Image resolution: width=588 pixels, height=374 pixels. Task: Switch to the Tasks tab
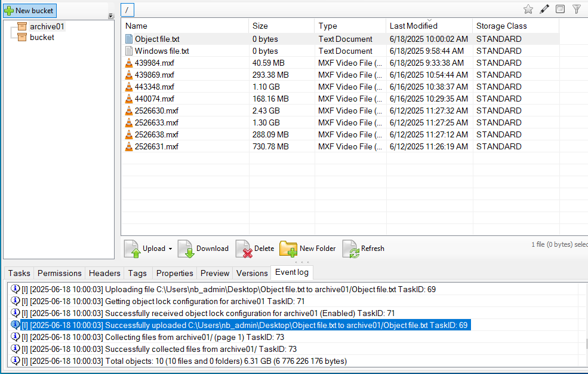coord(19,273)
